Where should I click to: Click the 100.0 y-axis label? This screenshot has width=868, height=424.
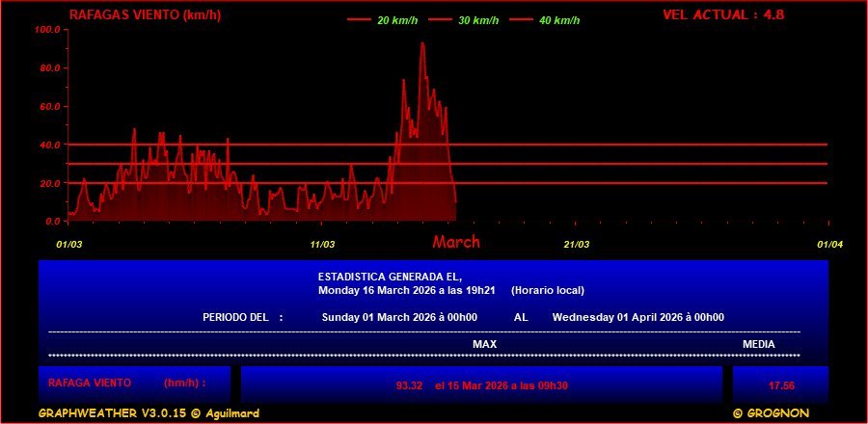tap(47, 30)
